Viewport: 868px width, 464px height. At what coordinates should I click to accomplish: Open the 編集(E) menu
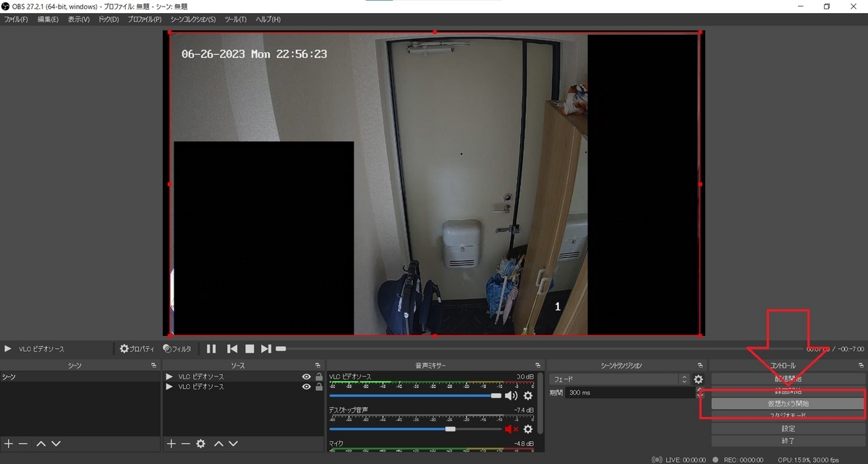click(x=47, y=20)
